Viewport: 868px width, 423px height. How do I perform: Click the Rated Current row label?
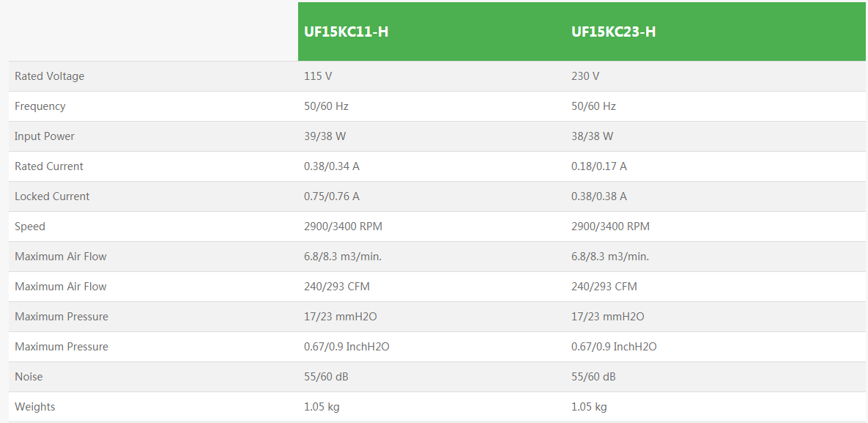coord(49,166)
